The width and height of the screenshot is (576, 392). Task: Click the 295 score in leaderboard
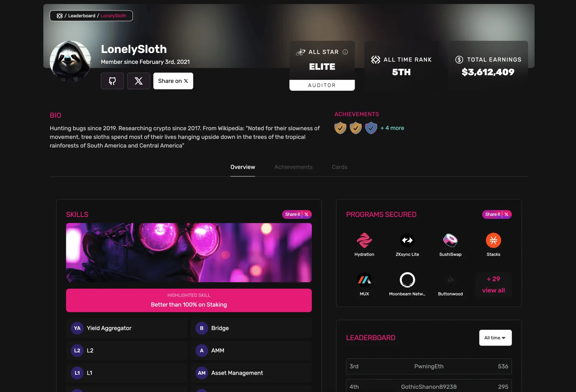503,387
